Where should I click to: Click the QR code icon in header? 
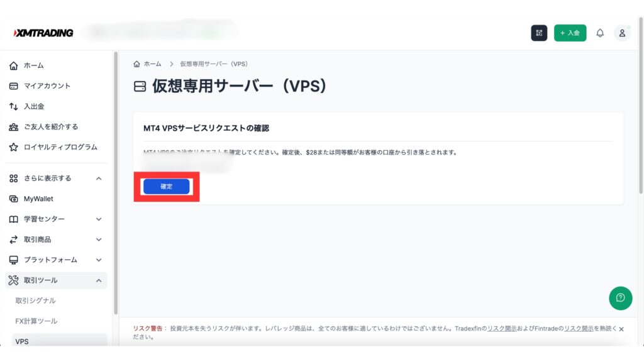pos(539,33)
